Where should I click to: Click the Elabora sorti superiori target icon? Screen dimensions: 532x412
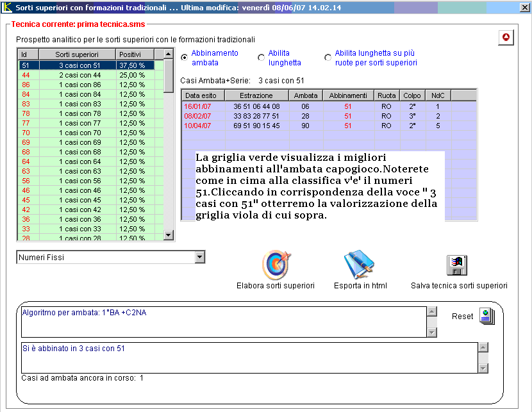(276, 265)
